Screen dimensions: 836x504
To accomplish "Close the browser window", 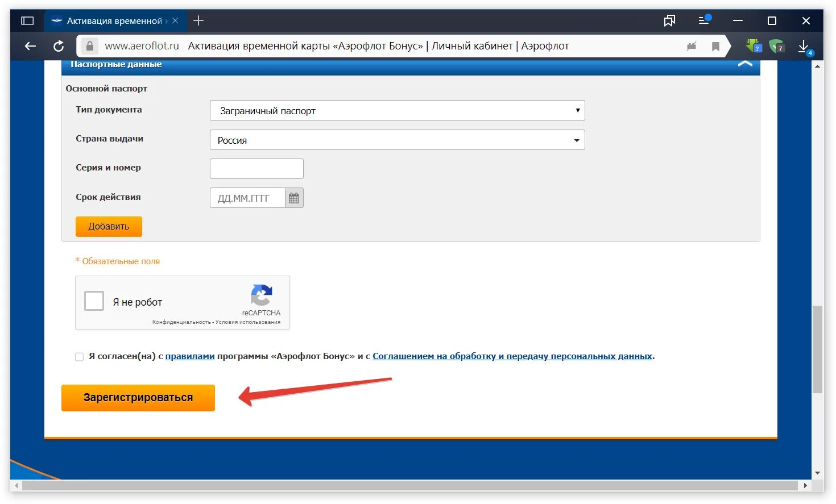I will (806, 21).
